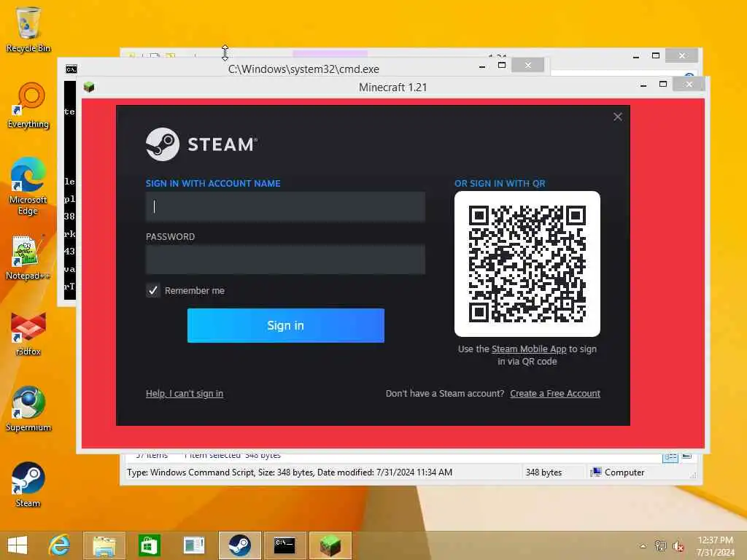This screenshot has height=560, width=747.
Task: Focus the account name input field
Action: pos(285,206)
